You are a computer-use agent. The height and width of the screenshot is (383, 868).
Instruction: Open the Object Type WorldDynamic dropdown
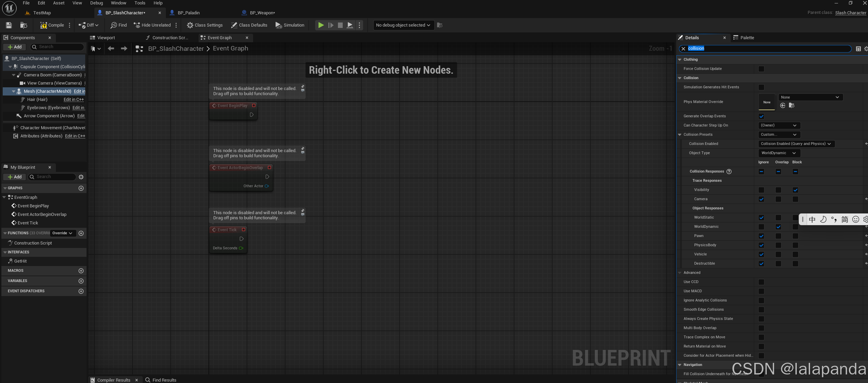779,153
